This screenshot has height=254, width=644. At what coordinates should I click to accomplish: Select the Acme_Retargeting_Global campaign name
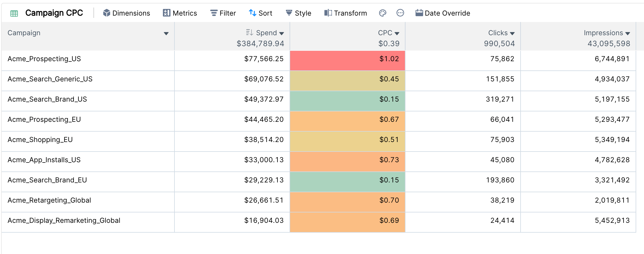49,200
